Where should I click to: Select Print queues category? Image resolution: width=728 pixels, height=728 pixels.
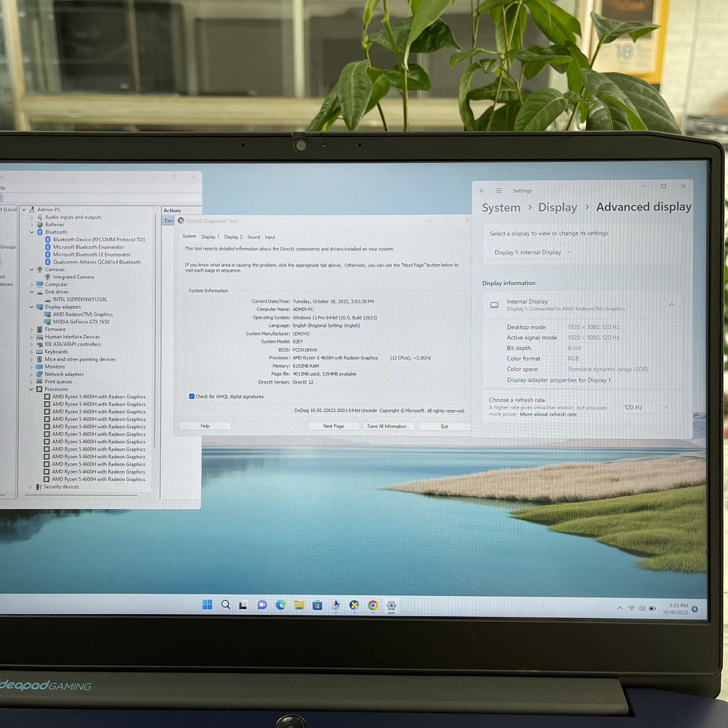(x=58, y=382)
